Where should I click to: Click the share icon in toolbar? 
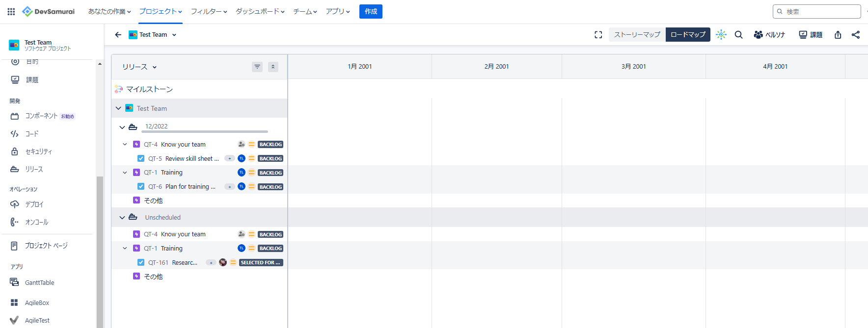(x=855, y=35)
